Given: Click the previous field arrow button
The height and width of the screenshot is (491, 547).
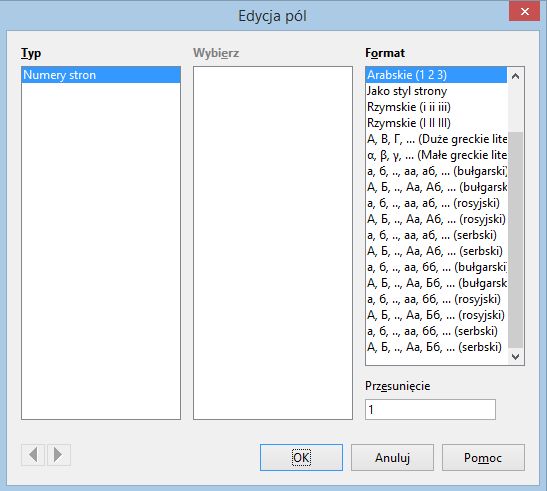Looking at the screenshot, I should click(x=33, y=455).
